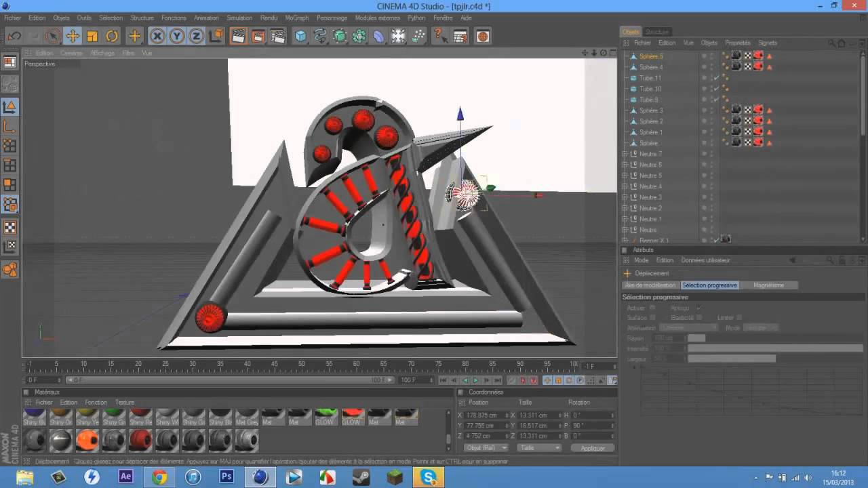Image resolution: width=868 pixels, height=488 pixels.
Task: Open Photoshop from the taskbar
Action: (x=227, y=477)
